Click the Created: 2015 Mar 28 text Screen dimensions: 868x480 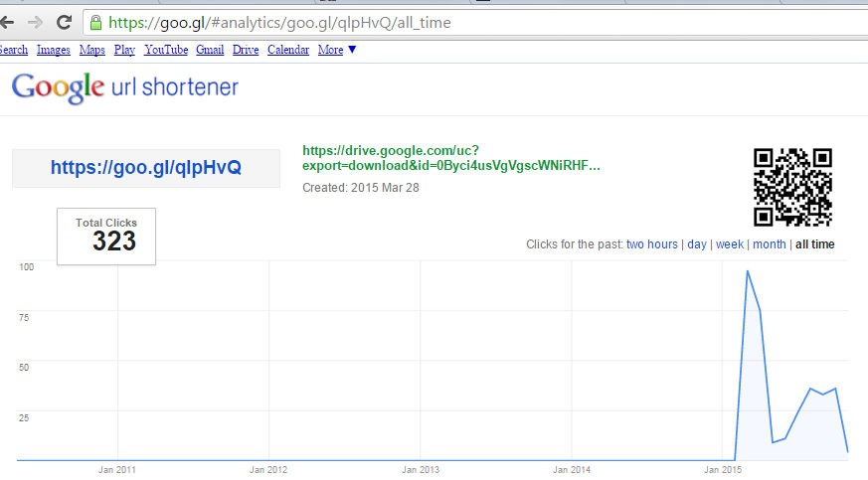(x=360, y=188)
